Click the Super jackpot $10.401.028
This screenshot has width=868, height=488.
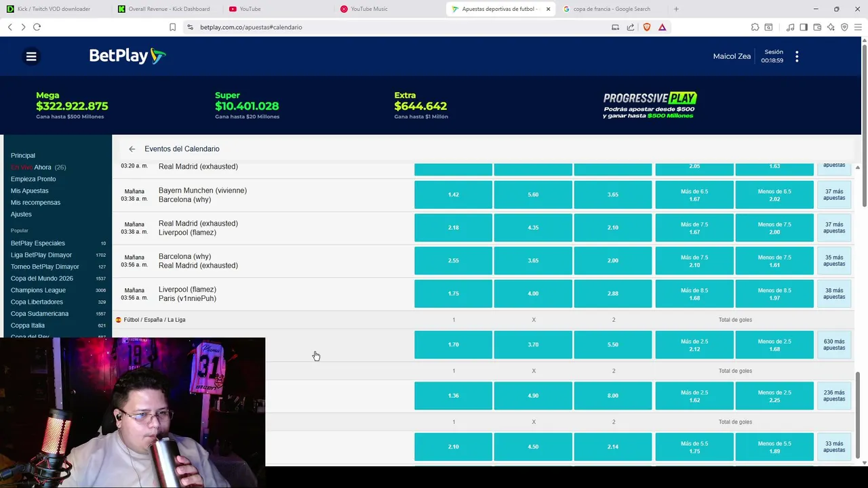pos(247,106)
